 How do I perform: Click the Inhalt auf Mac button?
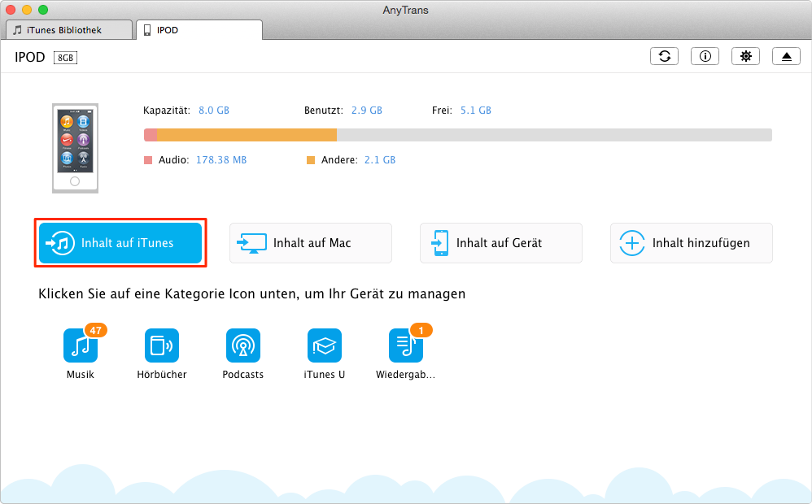(311, 243)
